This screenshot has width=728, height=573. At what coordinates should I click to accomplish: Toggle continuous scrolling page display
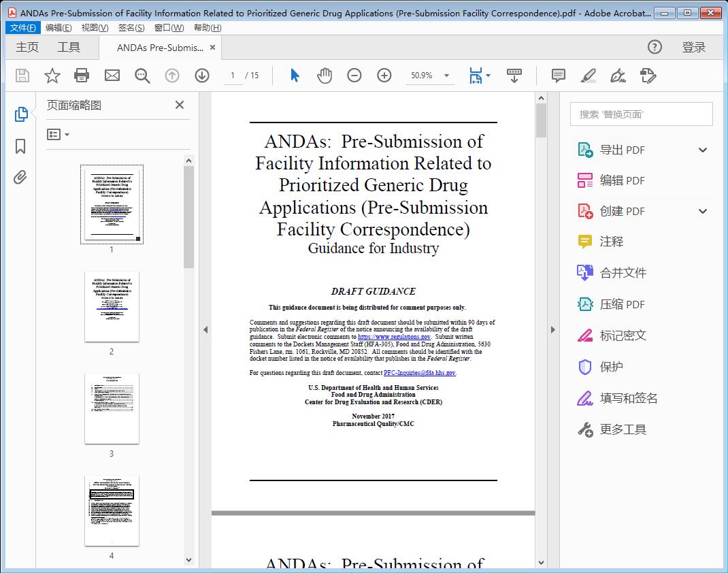pyautogui.click(x=514, y=76)
